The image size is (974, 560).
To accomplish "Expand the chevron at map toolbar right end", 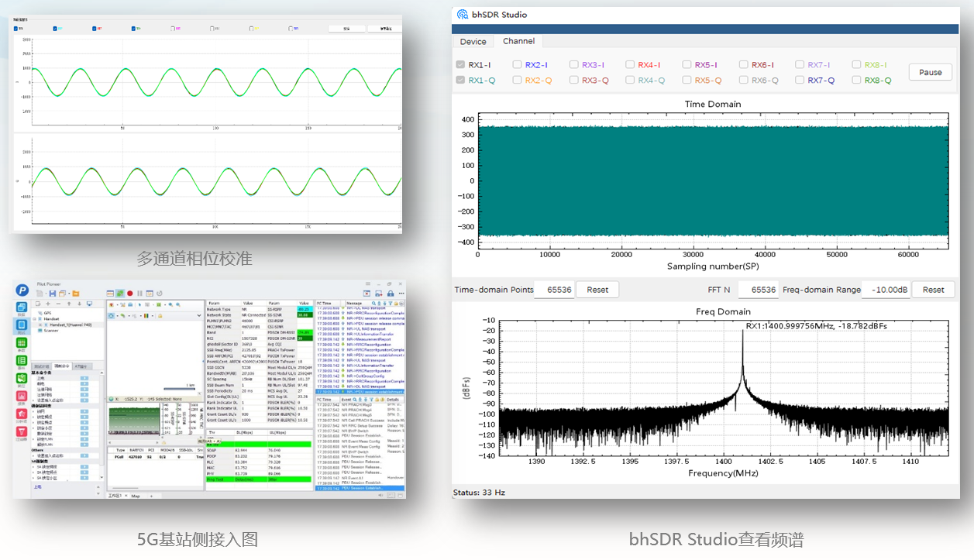I will (199, 316).
